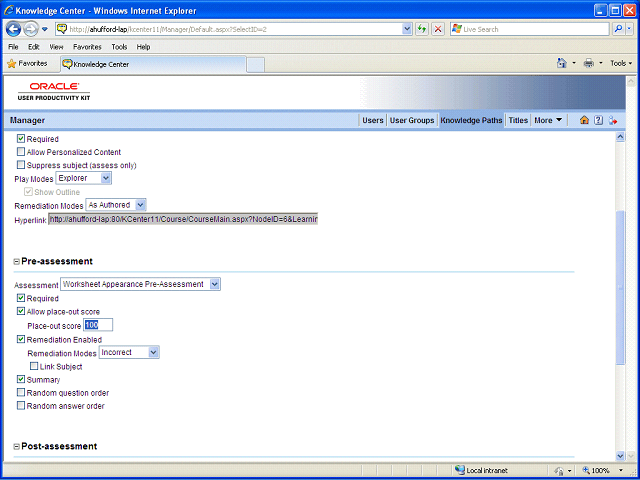
Task: Switch to the User Groups section
Action: (x=412, y=120)
